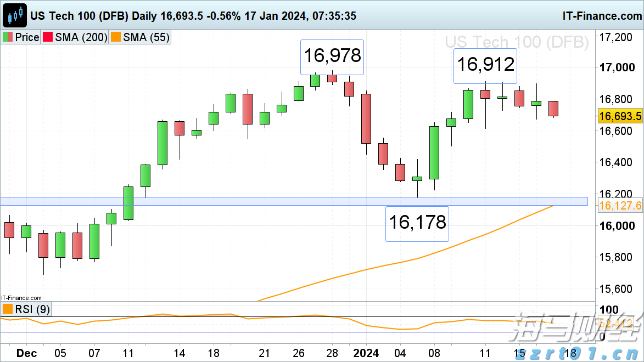The height and width of the screenshot is (362, 644).
Task: Click the green Price legend swatch
Action: click(8, 37)
